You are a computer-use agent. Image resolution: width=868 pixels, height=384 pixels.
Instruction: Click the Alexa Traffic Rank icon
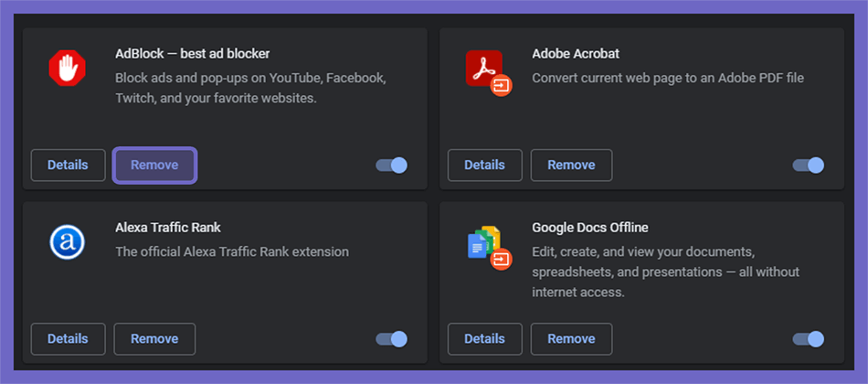[67, 241]
